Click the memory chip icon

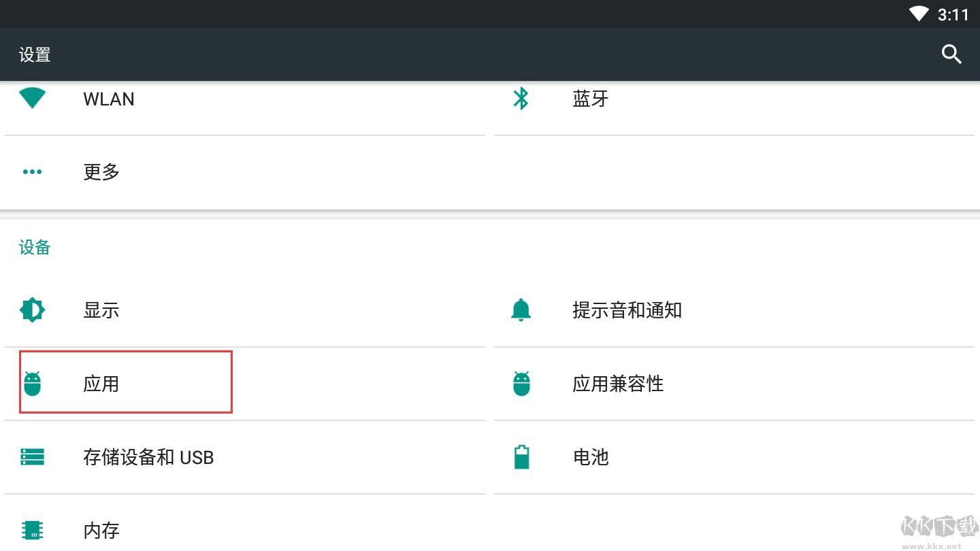pyautogui.click(x=32, y=530)
